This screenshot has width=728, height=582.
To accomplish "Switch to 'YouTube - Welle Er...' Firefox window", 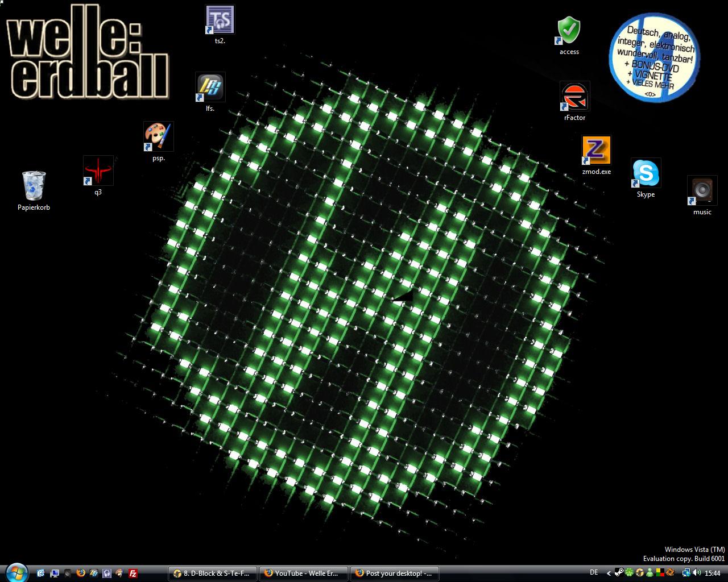I will tap(304, 573).
